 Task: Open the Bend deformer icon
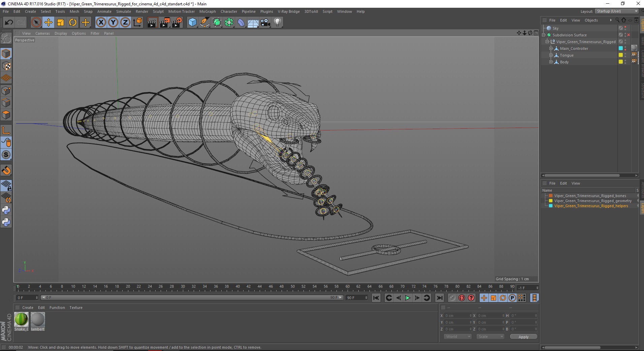click(241, 23)
